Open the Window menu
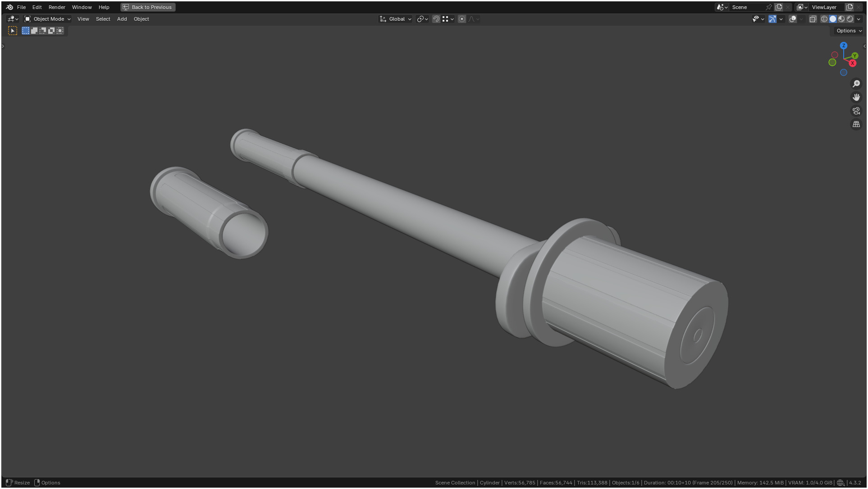The height and width of the screenshot is (489, 868). [82, 7]
